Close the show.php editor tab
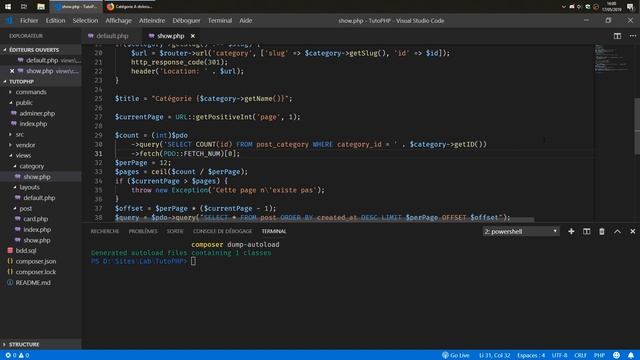This screenshot has height=360, width=640. click(x=193, y=36)
